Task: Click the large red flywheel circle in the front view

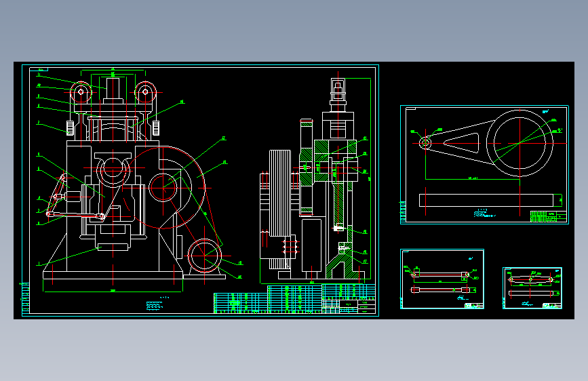Action: coord(163,188)
